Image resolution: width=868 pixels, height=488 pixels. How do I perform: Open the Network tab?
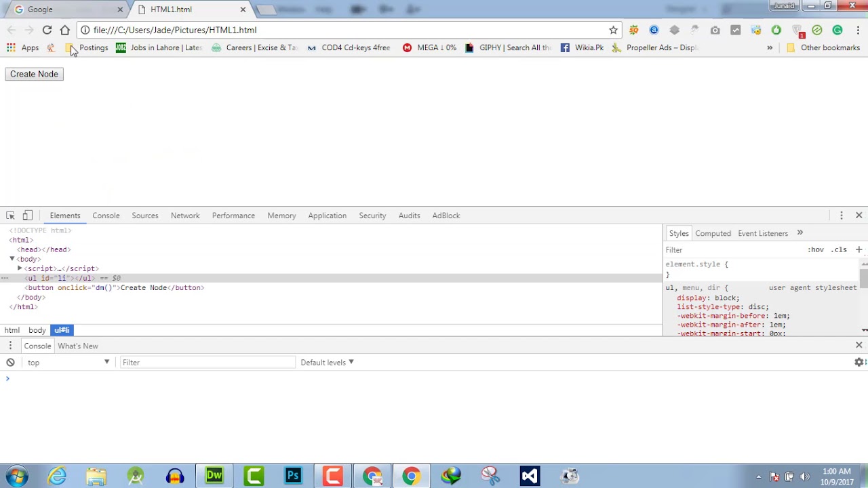[185, 216]
